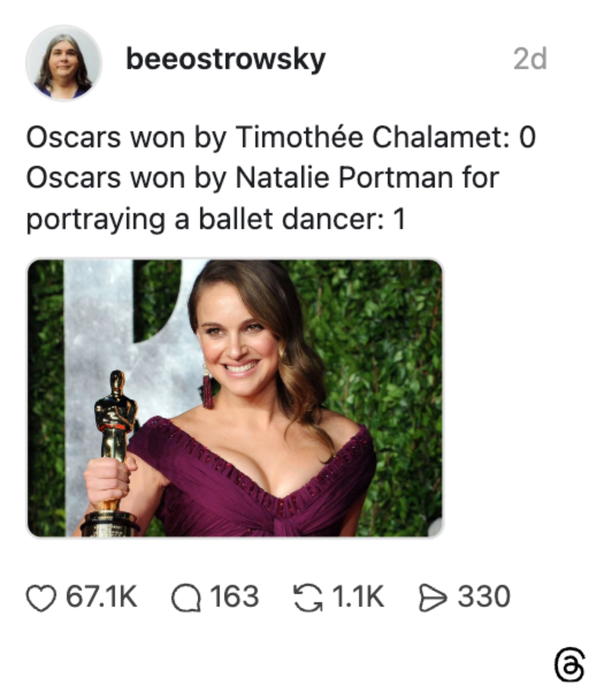Like the post with the heart icon

pyautogui.click(x=41, y=598)
